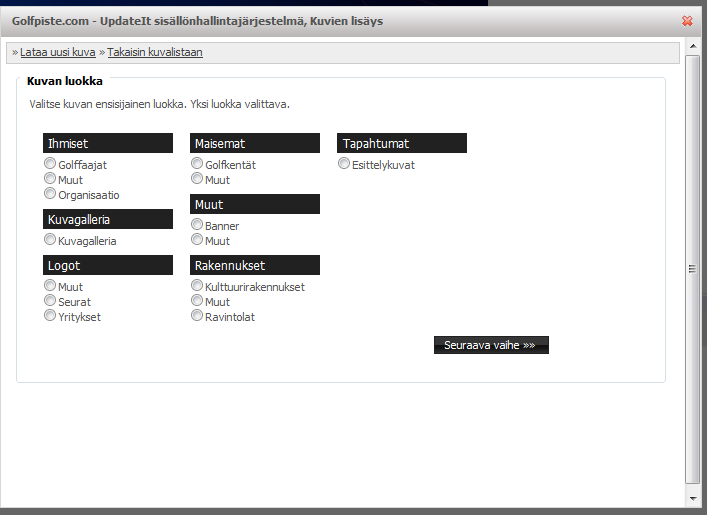Click the Tapahtumat category header
Viewport: 707px width, 515px height.
[x=402, y=143]
